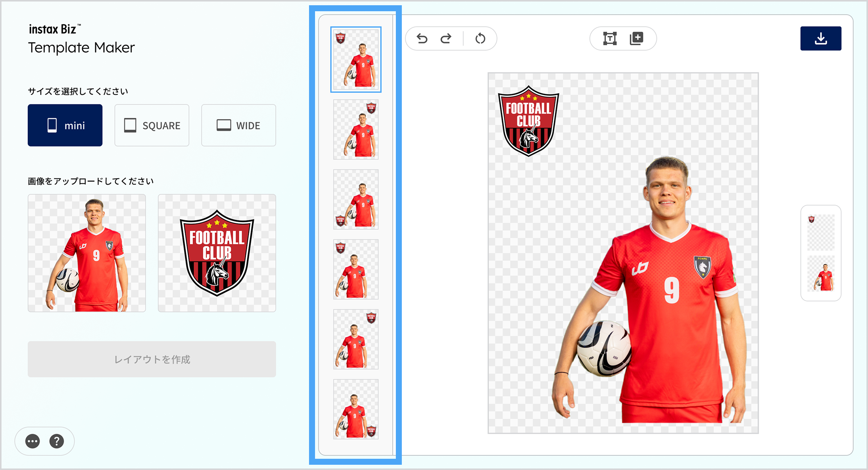This screenshot has height=470, width=868.
Task: Click the 画像をアップロードしてください label
Action: pos(91,181)
